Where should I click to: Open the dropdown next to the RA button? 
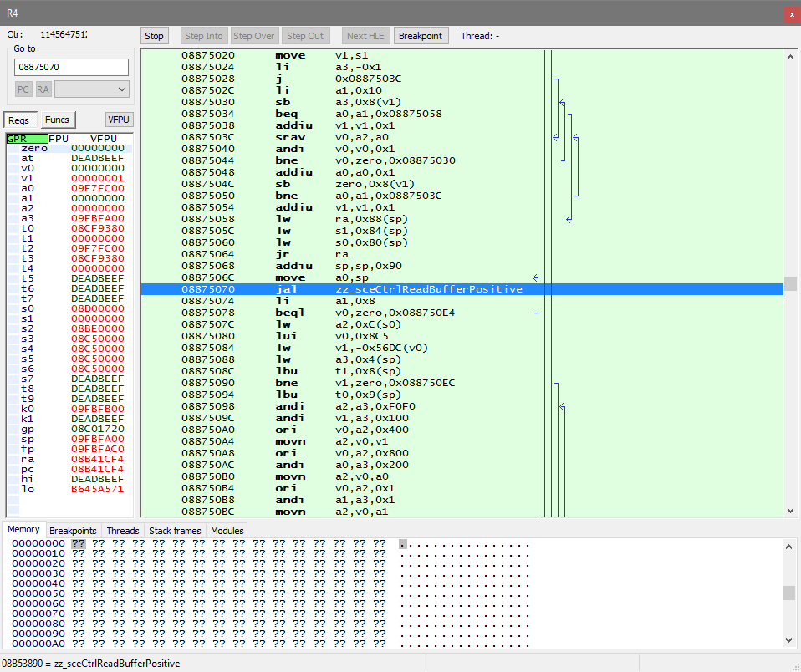coord(92,89)
